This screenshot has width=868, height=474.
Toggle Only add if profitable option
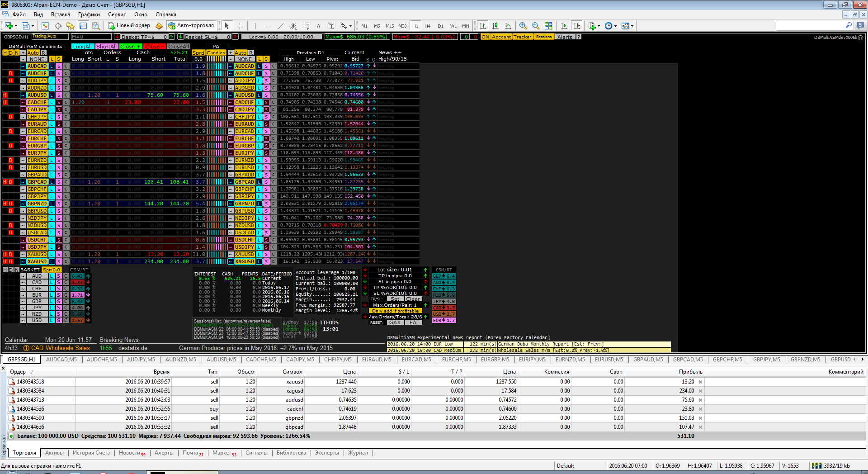[395, 311]
